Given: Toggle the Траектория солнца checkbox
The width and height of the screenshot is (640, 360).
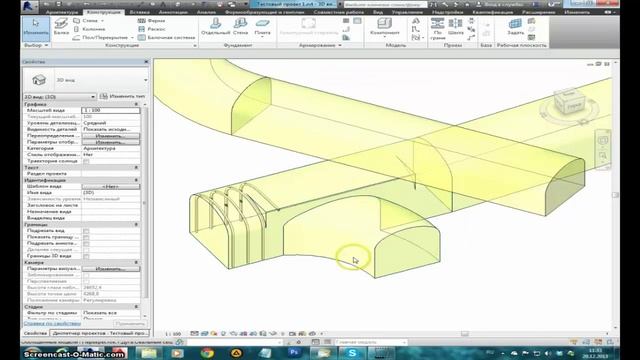Looking at the screenshot, I should coord(86,161).
